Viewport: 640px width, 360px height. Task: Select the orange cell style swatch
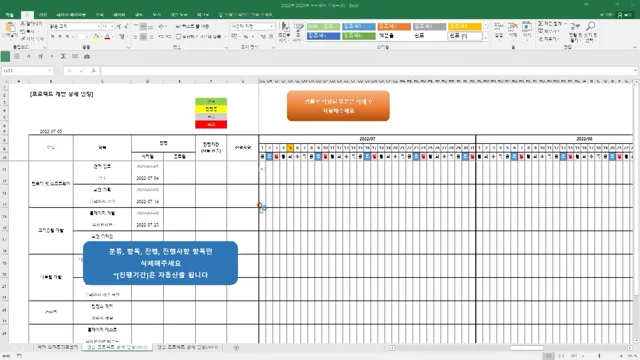tap(394, 27)
